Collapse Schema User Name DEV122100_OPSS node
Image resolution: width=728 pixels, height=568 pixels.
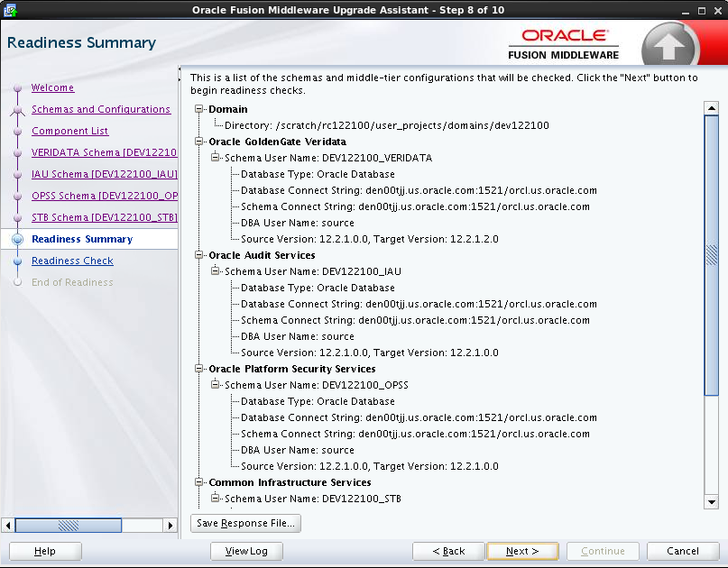[x=215, y=385]
